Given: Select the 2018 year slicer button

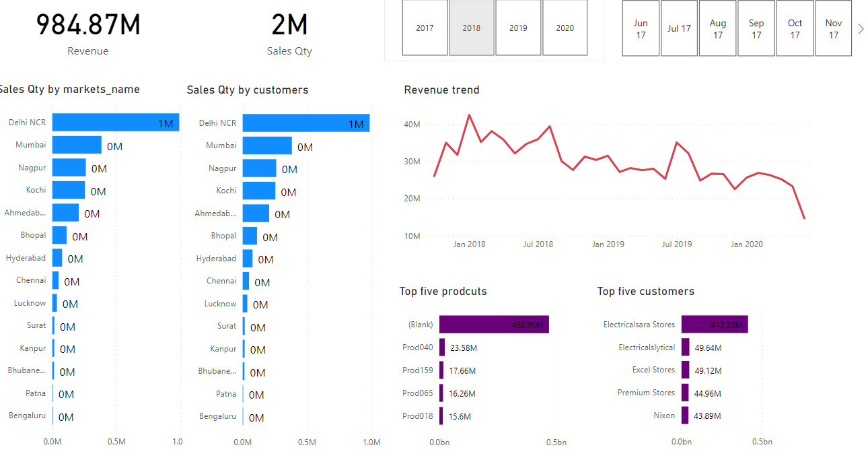Looking at the screenshot, I should coord(471,28).
